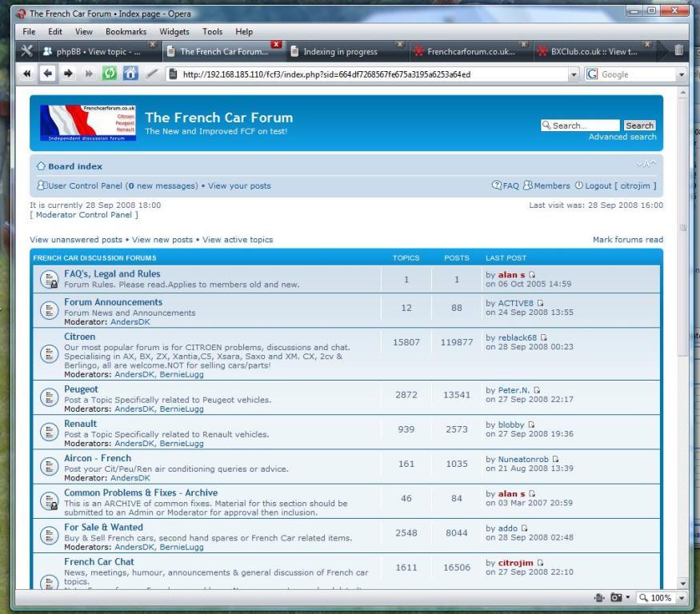
Task: Click the vertical scrollbar down arrow
Action: pyautogui.click(x=682, y=584)
